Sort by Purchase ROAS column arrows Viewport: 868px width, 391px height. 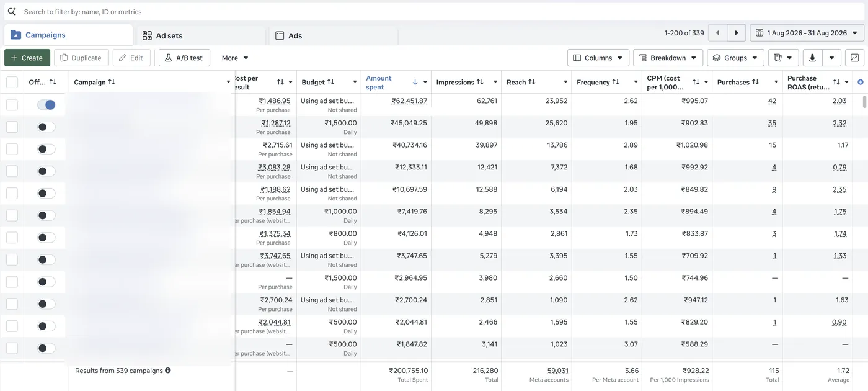pos(836,82)
